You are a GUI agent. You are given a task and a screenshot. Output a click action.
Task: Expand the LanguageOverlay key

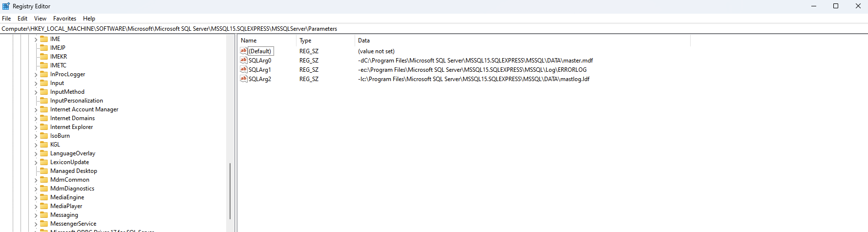36,153
